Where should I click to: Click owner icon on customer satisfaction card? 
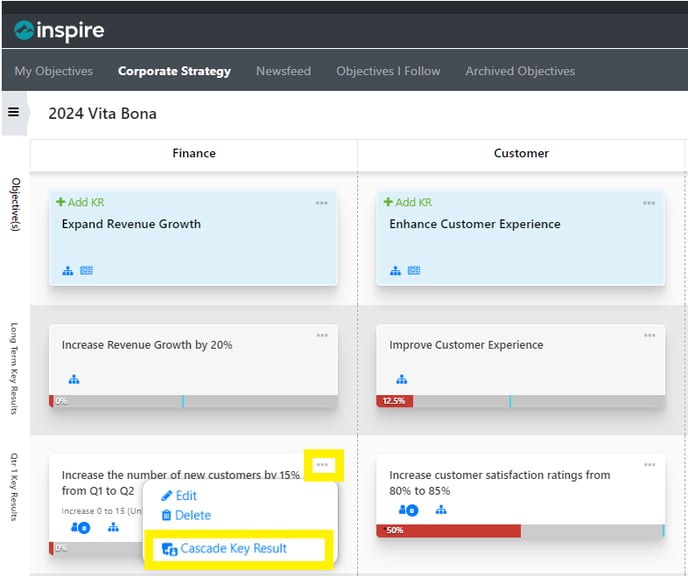pyautogui.click(x=408, y=510)
